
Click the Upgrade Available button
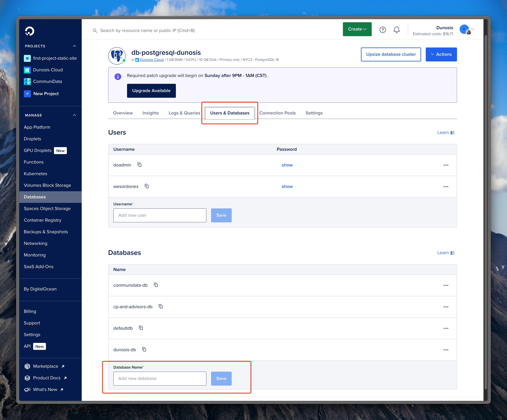coord(151,91)
